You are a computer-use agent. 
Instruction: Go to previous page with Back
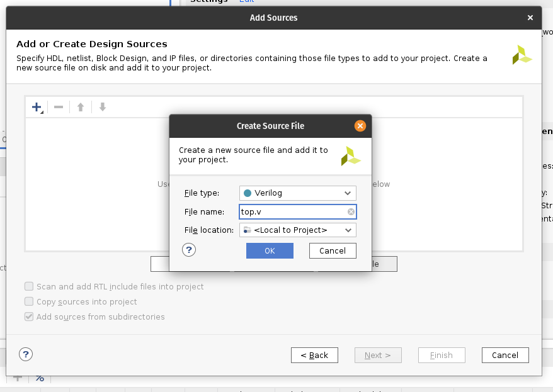tap(314, 355)
